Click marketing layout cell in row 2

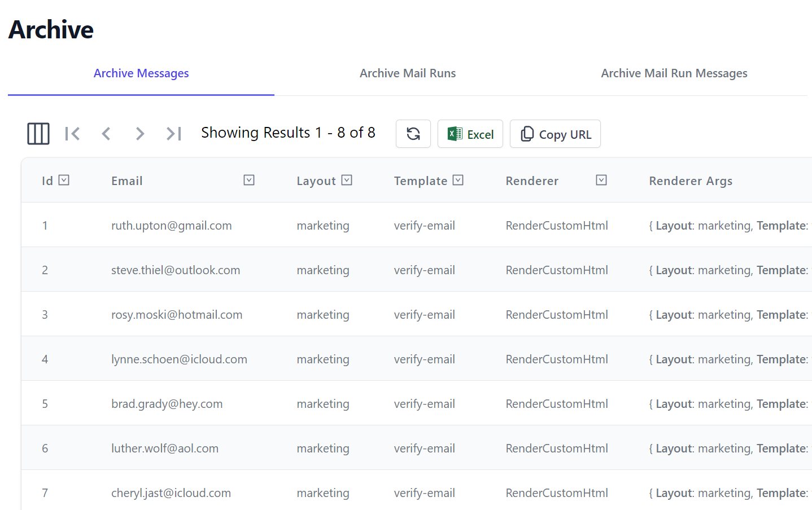pyautogui.click(x=323, y=270)
